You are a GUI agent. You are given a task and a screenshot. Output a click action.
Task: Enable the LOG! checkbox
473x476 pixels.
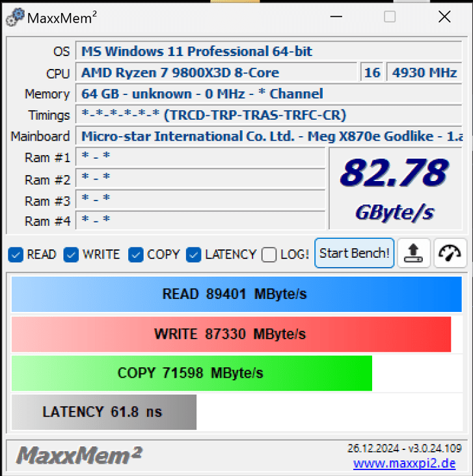point(269,255)
